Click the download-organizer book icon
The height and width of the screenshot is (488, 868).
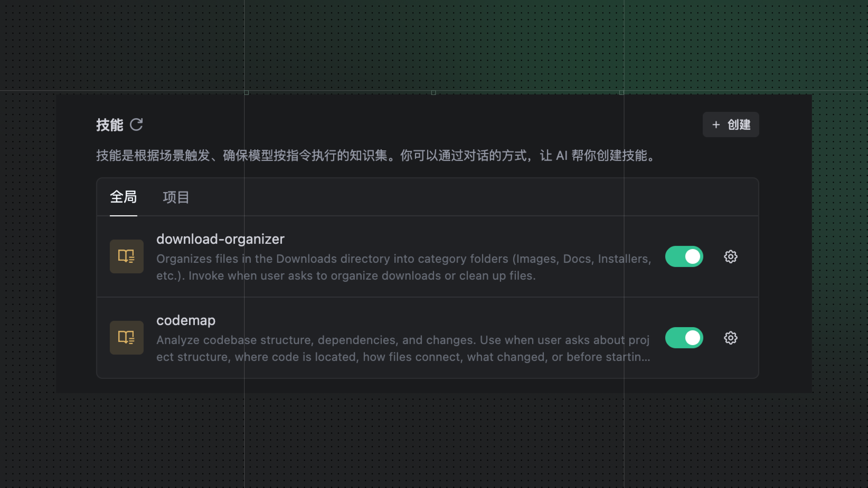127,256
